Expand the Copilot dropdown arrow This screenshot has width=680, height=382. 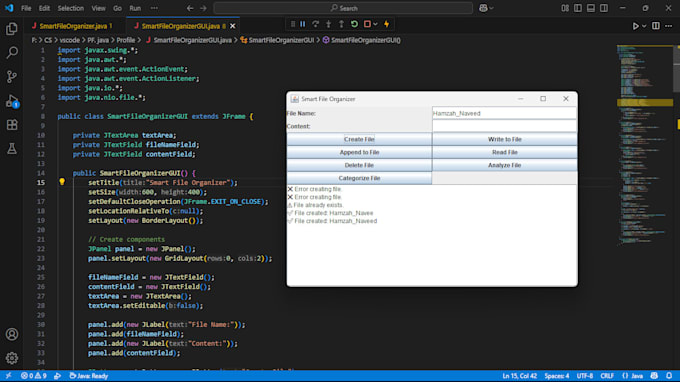click(x=491, y=8)
